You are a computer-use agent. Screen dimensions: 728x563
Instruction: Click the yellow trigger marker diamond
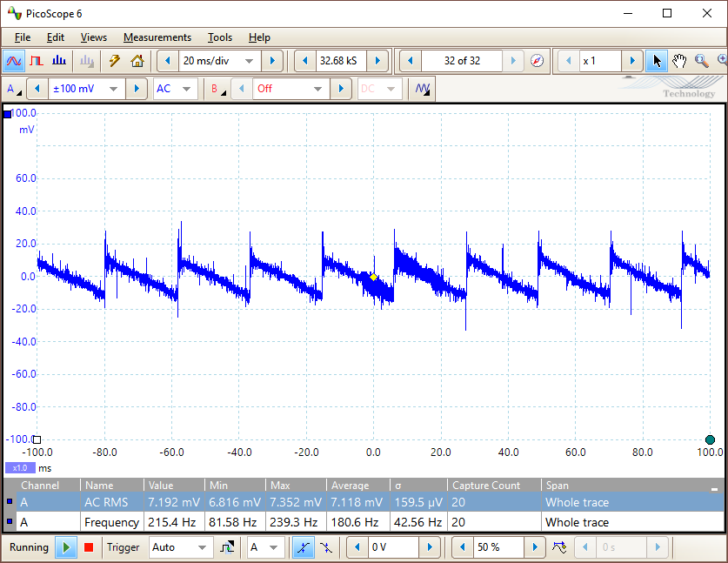point(373,278)
